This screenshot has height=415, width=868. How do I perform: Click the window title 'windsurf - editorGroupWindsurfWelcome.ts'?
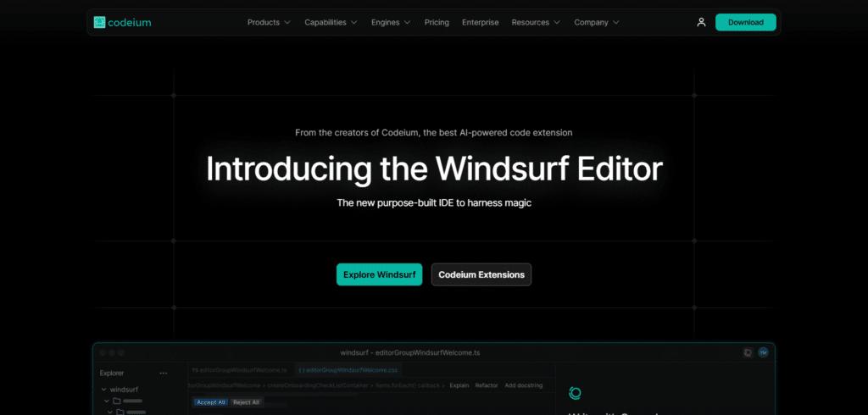click(x=410, y=352)
